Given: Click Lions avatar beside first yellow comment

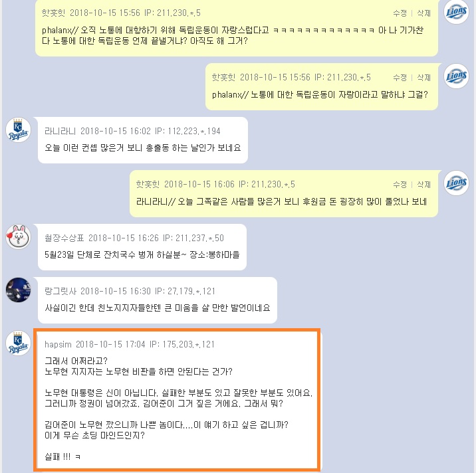Looking at the screenshot, I should click(x=456, y=11).
